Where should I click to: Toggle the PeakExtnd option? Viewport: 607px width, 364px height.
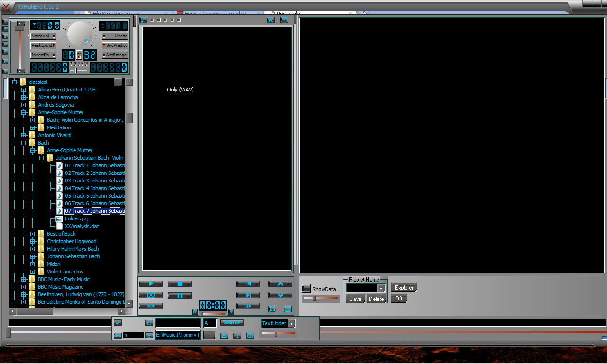click(43, 45)
